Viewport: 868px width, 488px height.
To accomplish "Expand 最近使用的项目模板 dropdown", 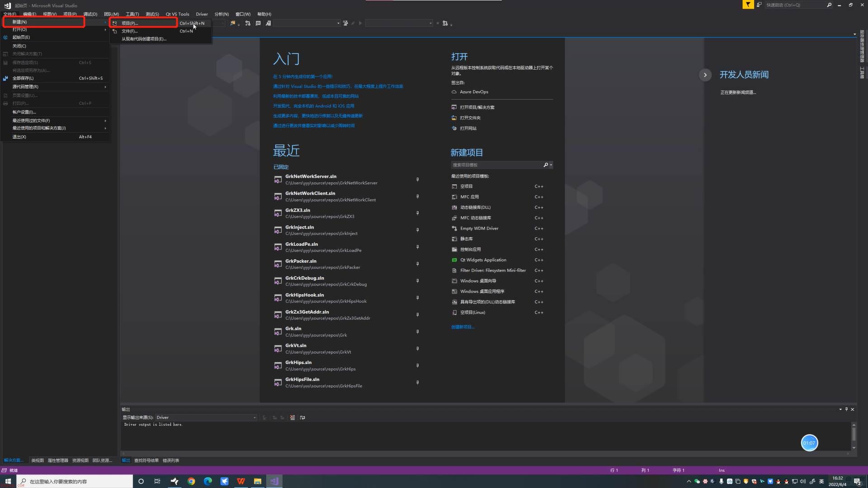I will click(x=551, y=165).
